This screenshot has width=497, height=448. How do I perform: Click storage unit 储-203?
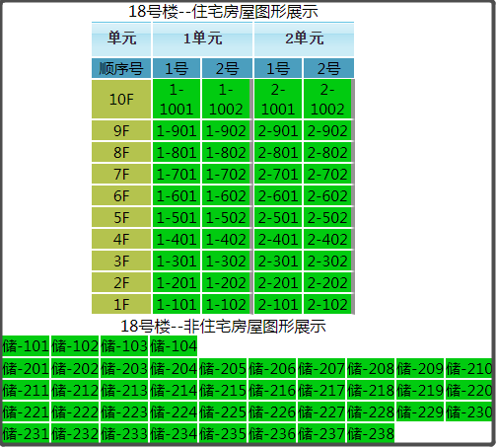(124, 368)
